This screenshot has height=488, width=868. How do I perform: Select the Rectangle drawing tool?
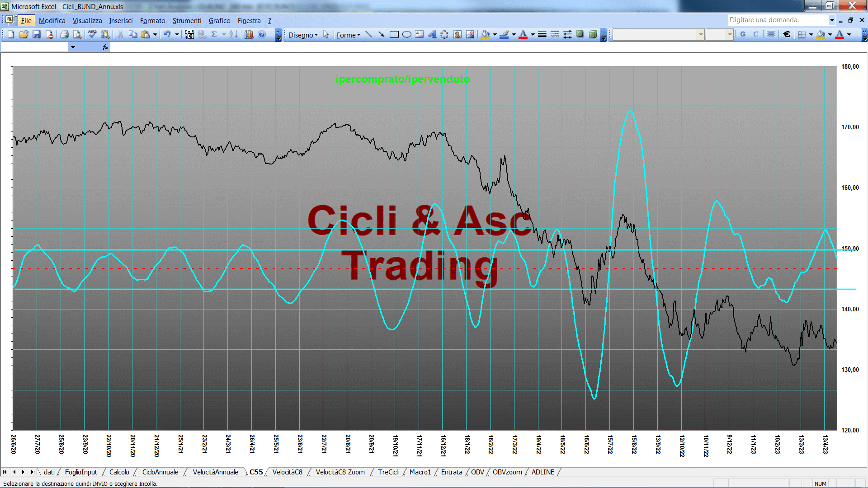(394, 34)
